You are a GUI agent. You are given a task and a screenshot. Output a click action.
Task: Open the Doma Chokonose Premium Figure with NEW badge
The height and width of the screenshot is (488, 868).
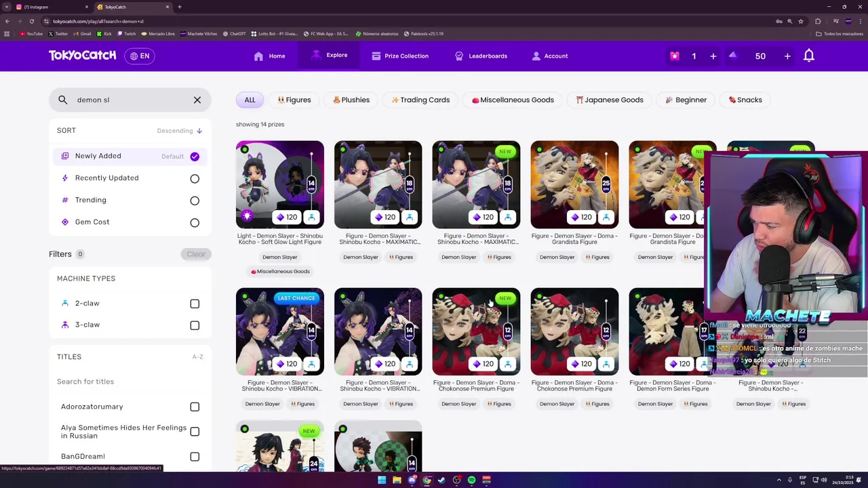(476, 331)
